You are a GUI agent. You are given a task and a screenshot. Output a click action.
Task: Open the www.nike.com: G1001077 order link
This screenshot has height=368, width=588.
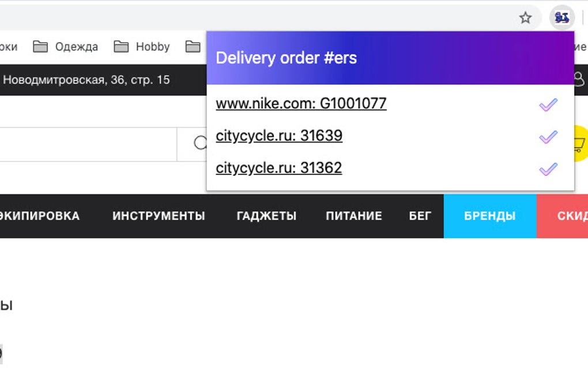(300, 104)
